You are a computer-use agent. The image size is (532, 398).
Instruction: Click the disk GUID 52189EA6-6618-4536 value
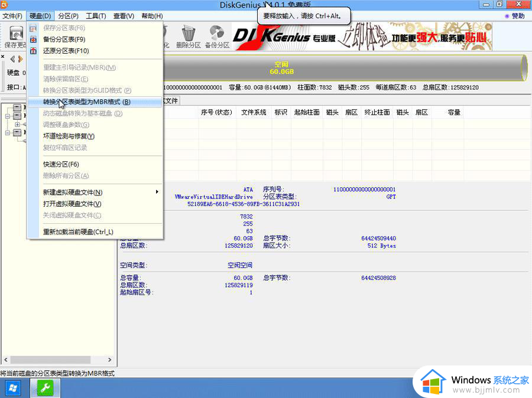pyautogui.click(x=244, y=204)
